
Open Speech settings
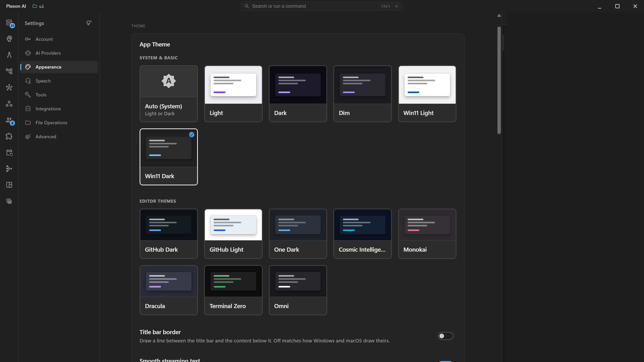(59, 81)
